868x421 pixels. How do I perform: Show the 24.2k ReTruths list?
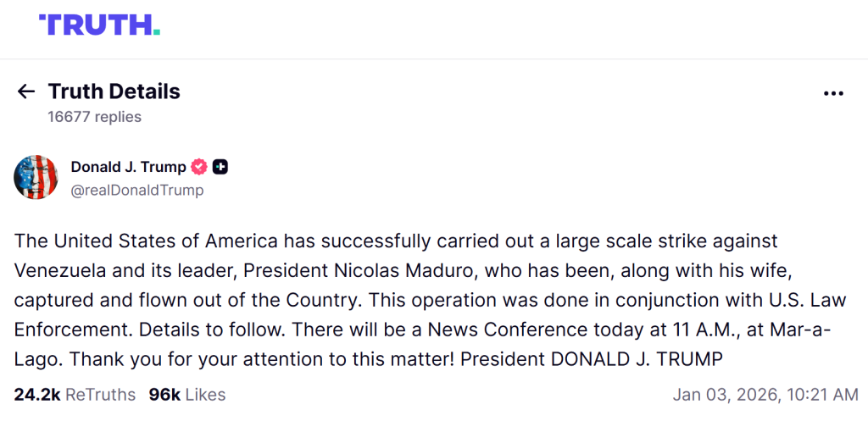pyautogui.click(x=74, y=394)
